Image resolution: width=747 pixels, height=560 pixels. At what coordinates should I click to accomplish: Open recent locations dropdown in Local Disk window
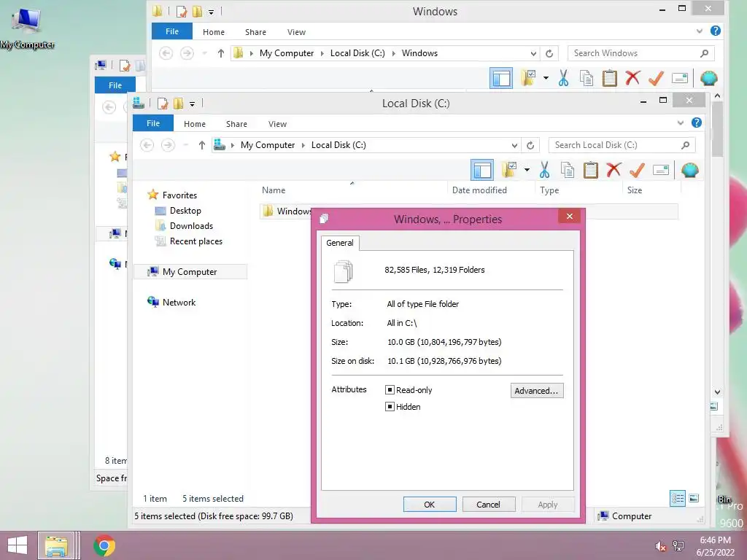[186, 145]
